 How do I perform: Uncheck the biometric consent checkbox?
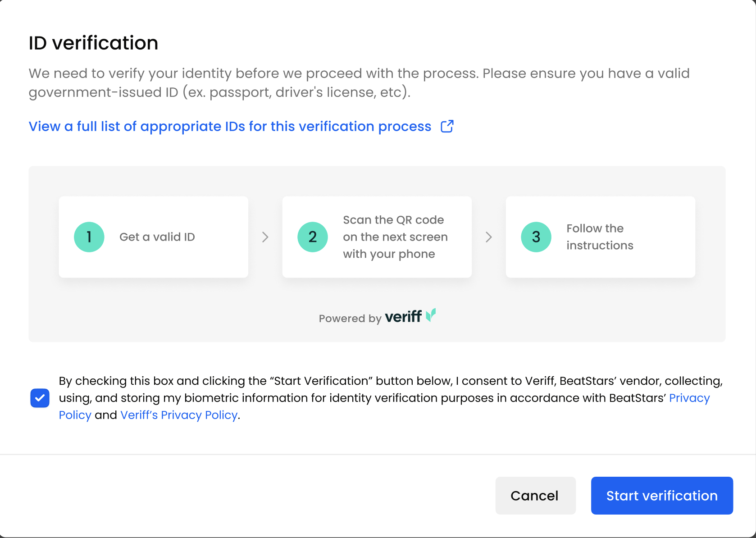pyautogui.click(x=40, y=398)
